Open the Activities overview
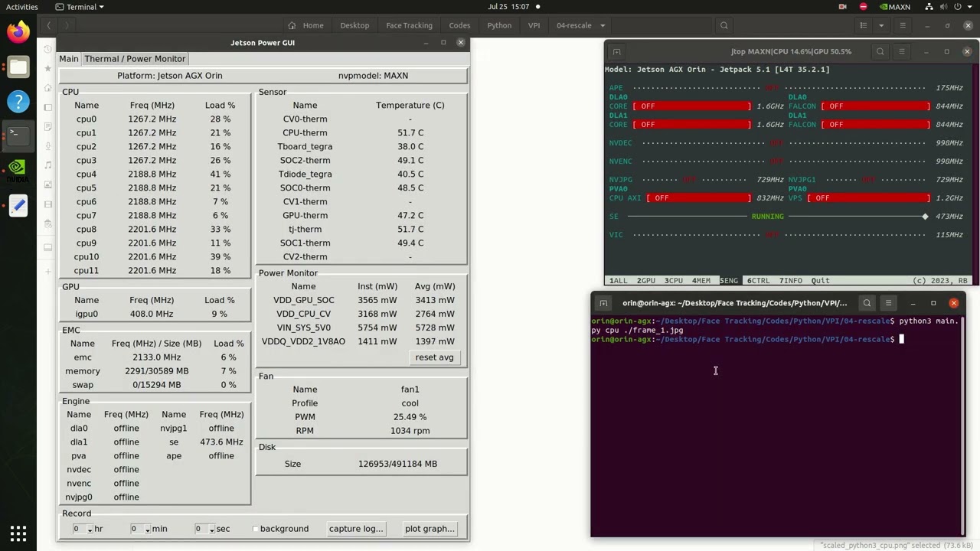980x551 pixels. [x=22, y=7]
